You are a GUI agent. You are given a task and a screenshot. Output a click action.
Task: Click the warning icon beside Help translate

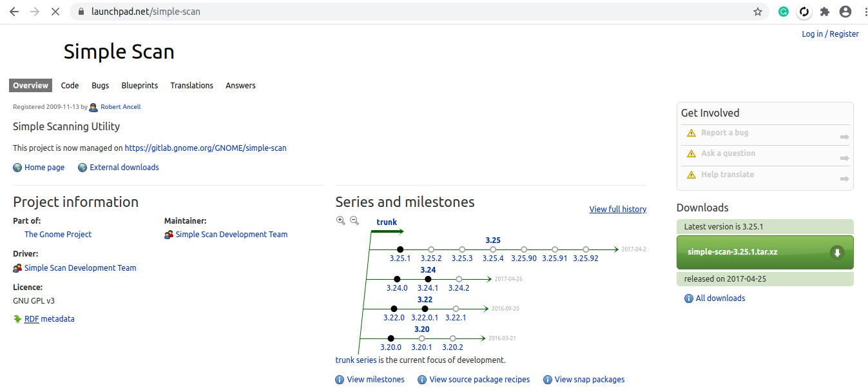[x=691, y=175]
